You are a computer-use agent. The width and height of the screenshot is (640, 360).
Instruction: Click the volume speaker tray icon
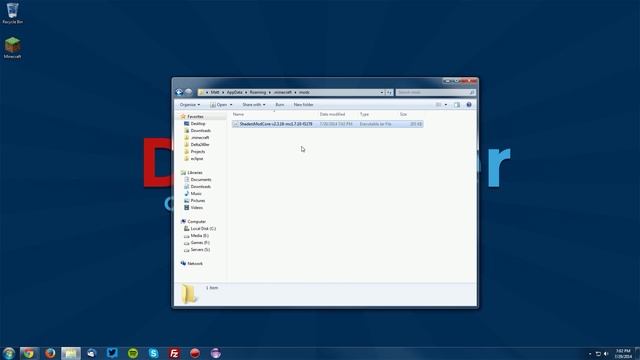[606, 353]
